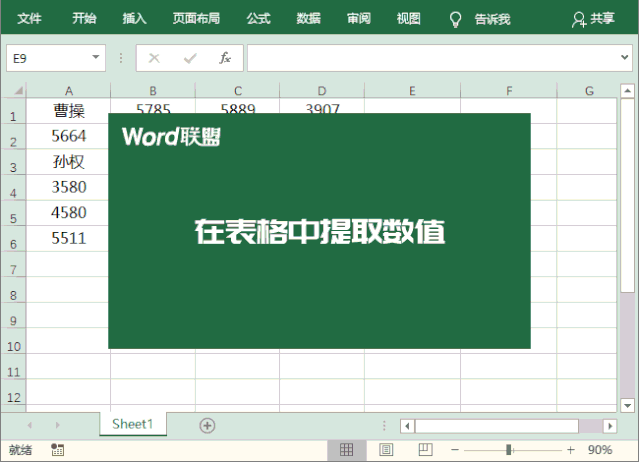
Task: Switch to Normal view mode
Action: [347, 450]
